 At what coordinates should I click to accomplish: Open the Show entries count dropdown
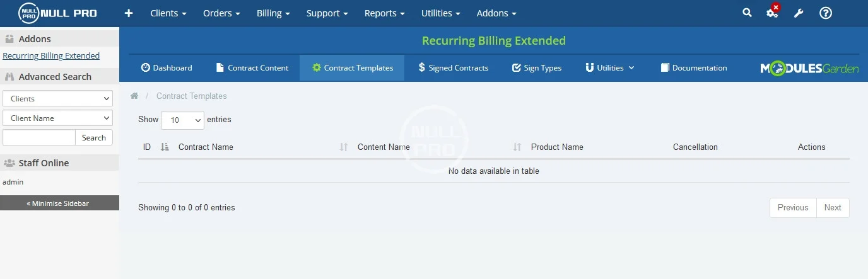pyautogui.click(x=182, y=120)
